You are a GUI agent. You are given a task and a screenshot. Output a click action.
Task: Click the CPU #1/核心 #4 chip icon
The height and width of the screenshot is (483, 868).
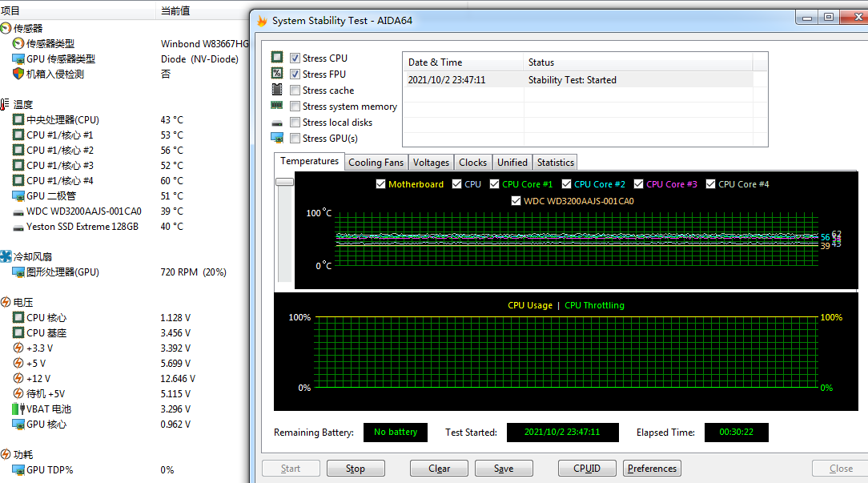(x=18, y=180)
